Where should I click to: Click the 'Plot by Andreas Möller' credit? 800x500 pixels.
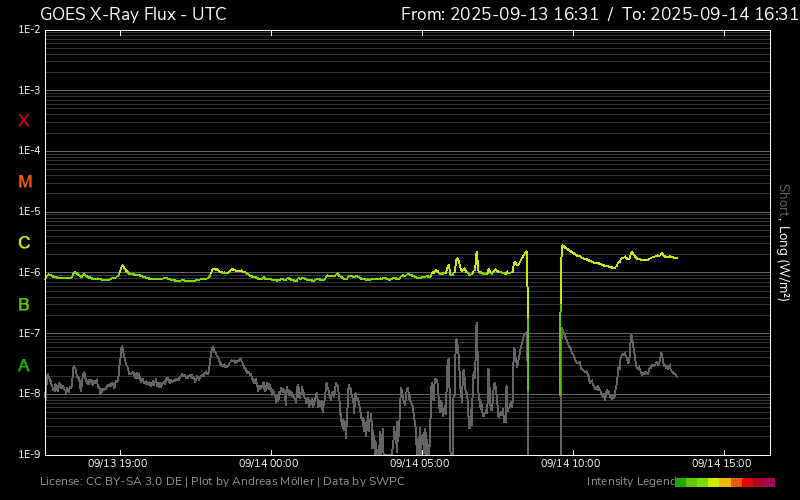click(x=253, y=482)
